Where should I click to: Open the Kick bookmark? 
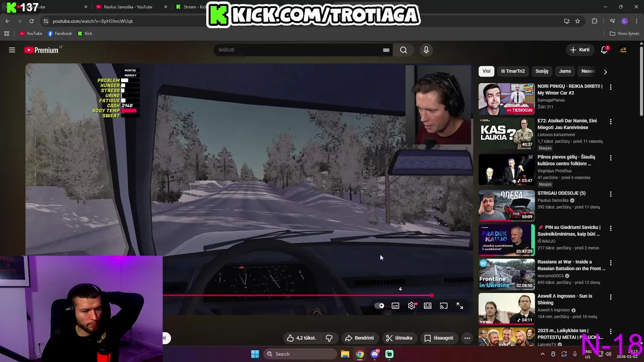(x=85, y=34)
